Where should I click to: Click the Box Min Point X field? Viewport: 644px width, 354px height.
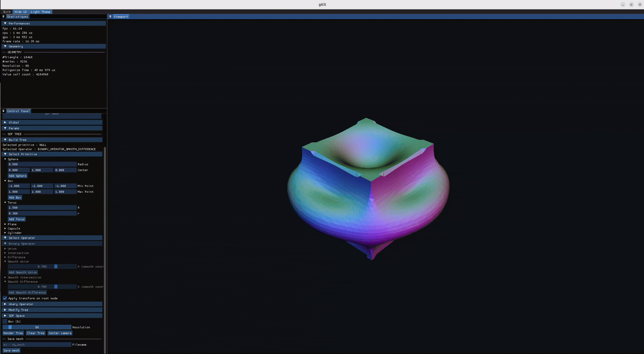point(19,186)
